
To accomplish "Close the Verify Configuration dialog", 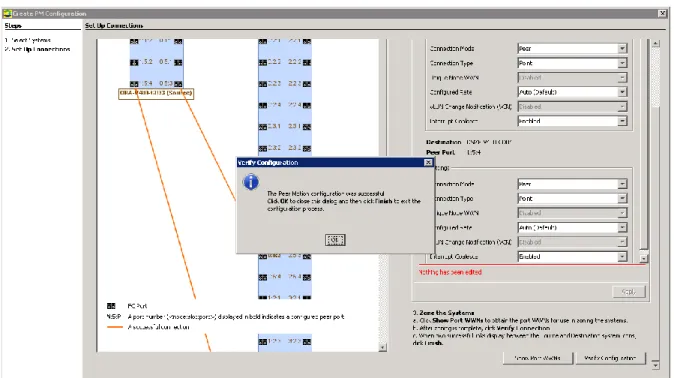I will pos(428,163).
